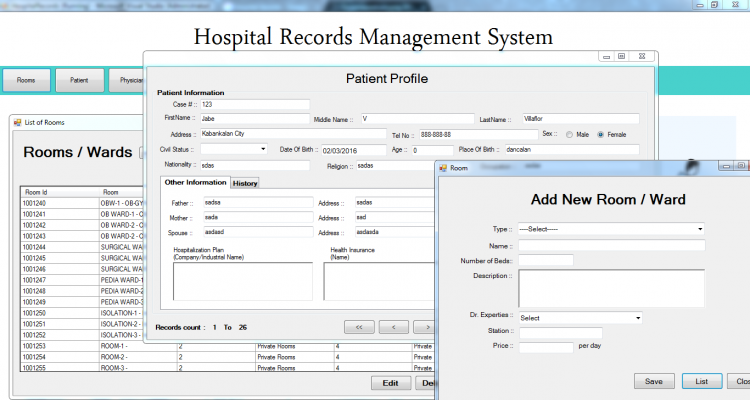The image size is (750, 400).
Task: Click the Price per day field
Action: point(546,347)
